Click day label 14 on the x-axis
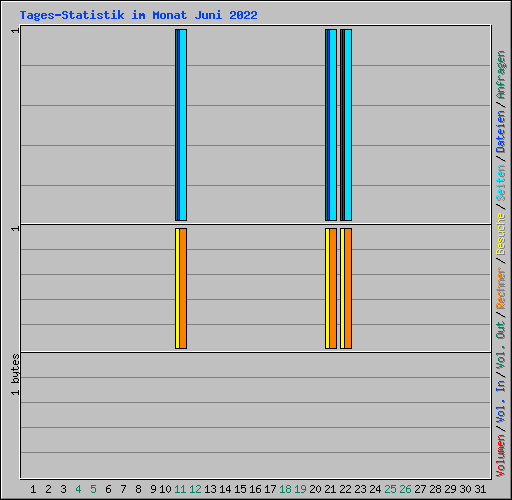512x500 pixels. pyautogui.click(x=225, y=489)
